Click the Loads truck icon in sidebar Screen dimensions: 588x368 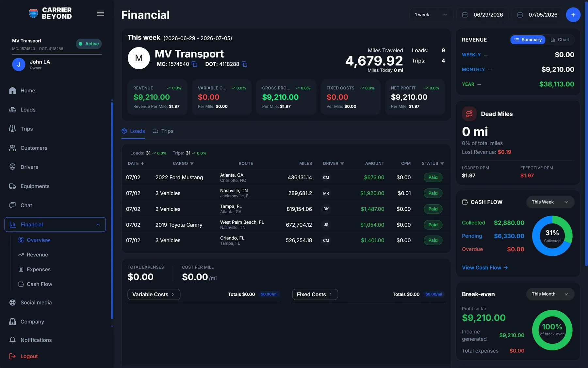click(x=12, y=110)
